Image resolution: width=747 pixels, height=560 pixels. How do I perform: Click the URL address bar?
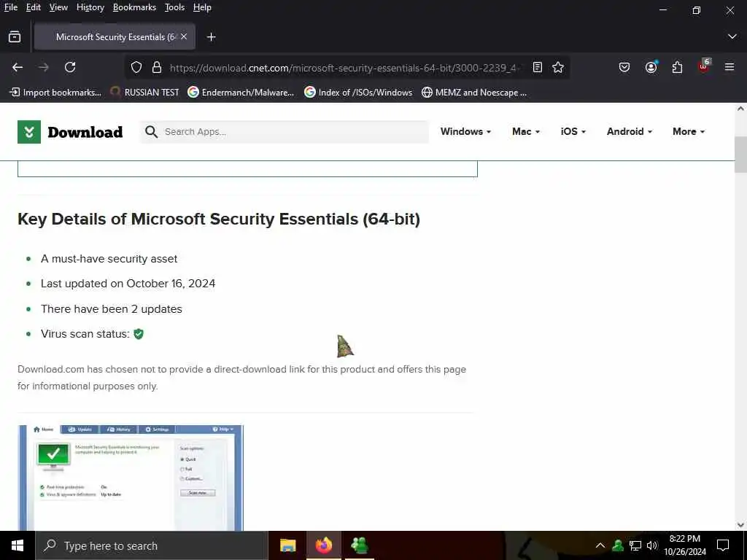pos(347,68)
